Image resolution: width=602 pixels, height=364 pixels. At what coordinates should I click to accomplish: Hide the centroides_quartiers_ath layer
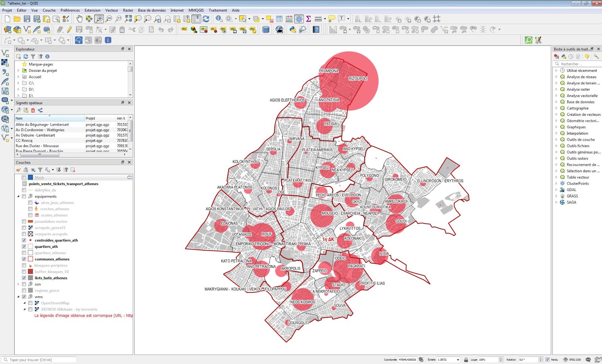click(x=24, y=240)
